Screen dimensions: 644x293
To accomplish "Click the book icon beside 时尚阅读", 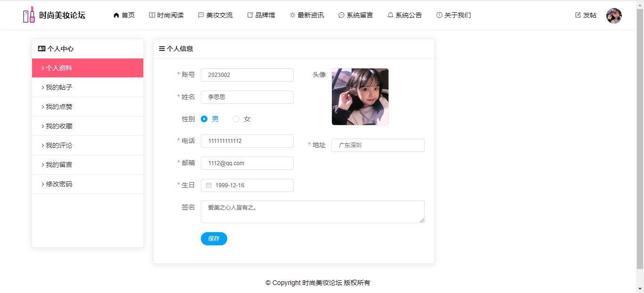I will coord(152,15).
